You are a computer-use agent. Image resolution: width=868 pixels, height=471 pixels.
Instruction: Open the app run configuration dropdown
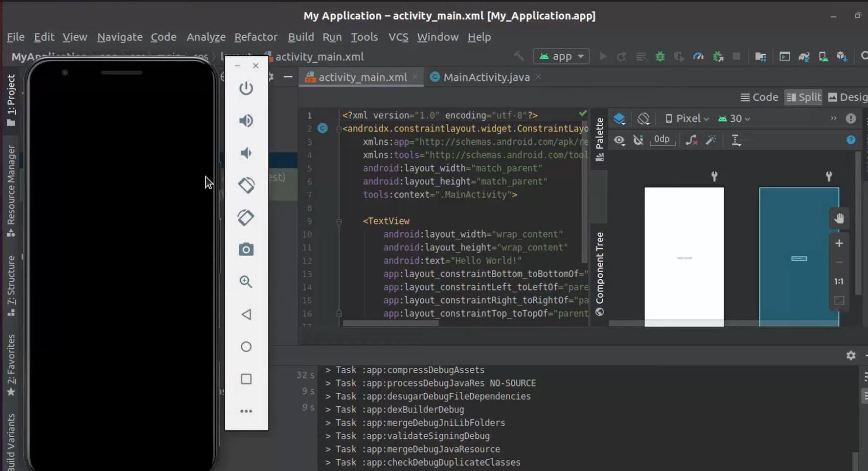click(561, 57)
